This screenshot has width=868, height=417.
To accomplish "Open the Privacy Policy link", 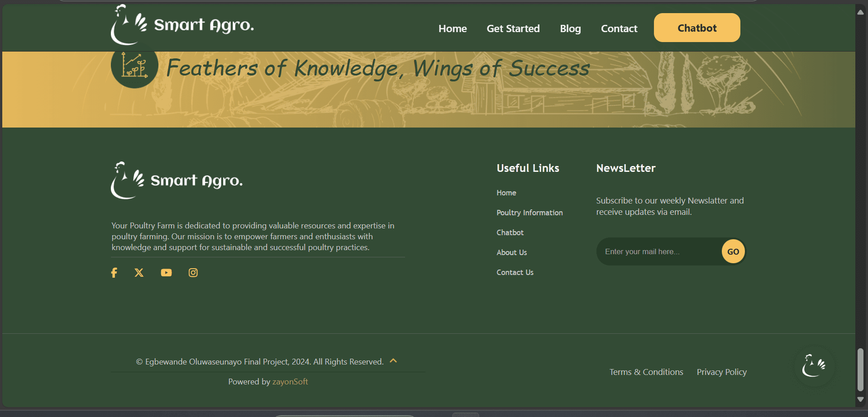I will tap(721, 372).
